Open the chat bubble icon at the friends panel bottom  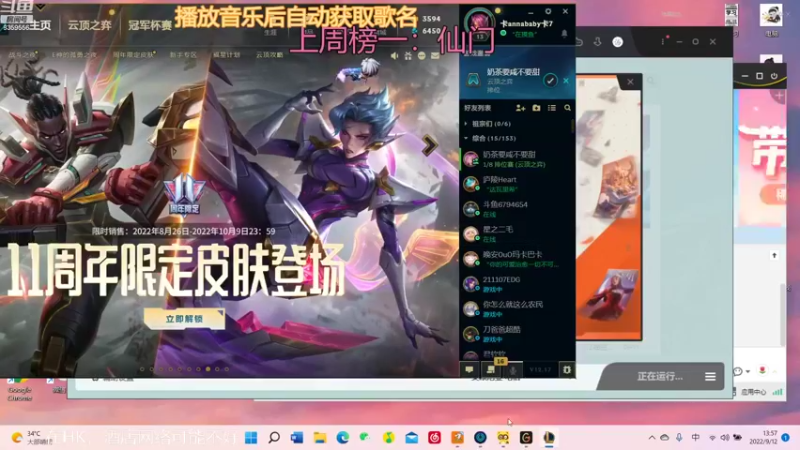[469, 370]
